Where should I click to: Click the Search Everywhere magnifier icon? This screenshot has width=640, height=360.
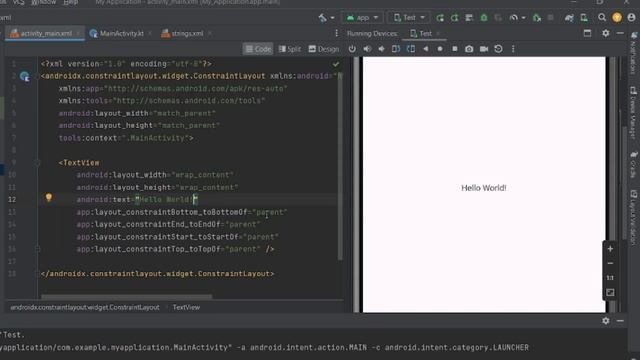tap(602, 17)
